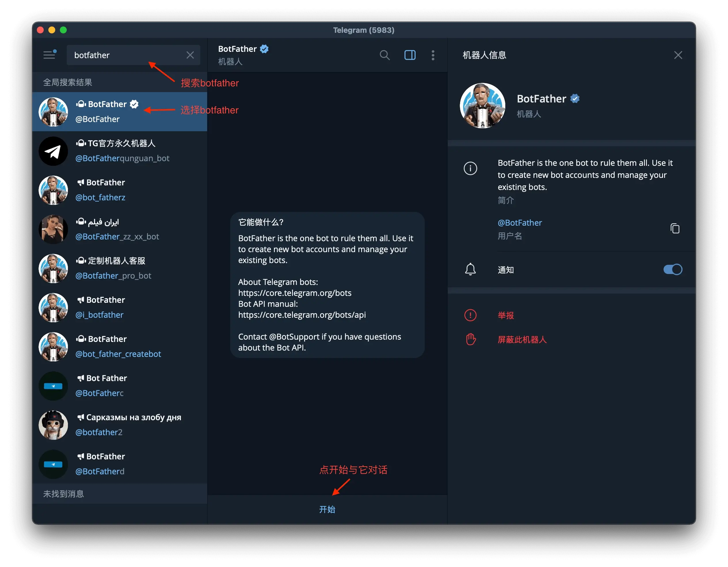Click the 全局搜索结果 section header

tap(67, 82)
